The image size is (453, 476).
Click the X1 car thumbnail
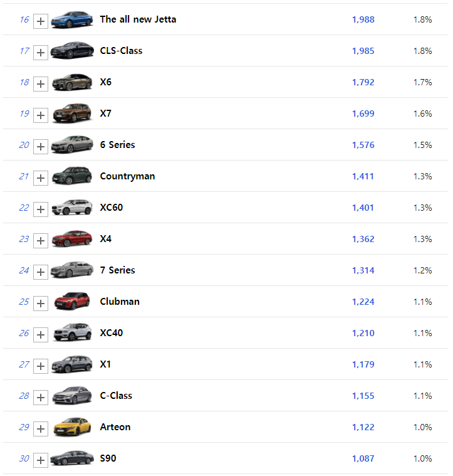[x=72, y=364]
